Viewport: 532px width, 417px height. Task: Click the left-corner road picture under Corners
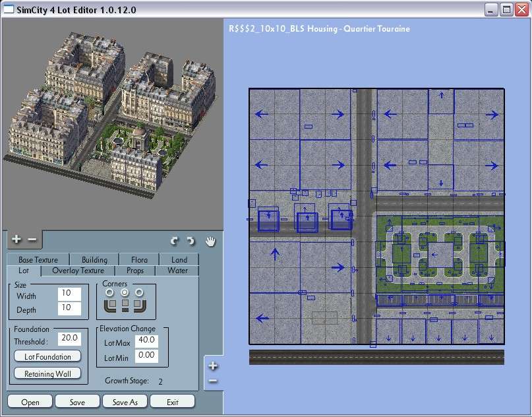110,305
